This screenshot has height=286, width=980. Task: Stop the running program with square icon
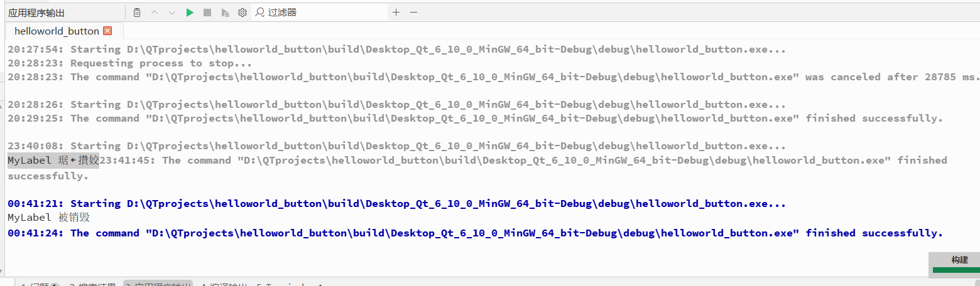[x=207, y=13]
